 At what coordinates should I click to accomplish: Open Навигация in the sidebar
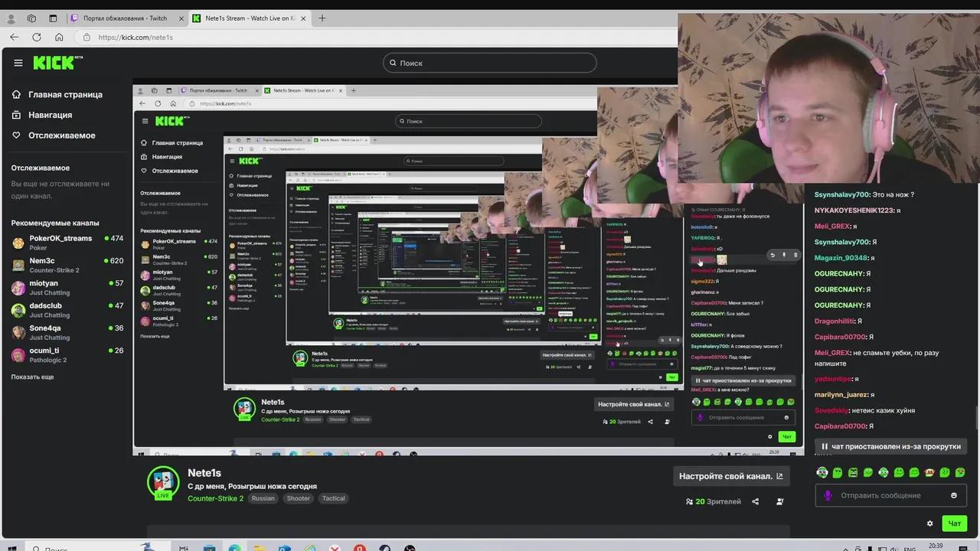pyautogui.click(x=42, y=115)
